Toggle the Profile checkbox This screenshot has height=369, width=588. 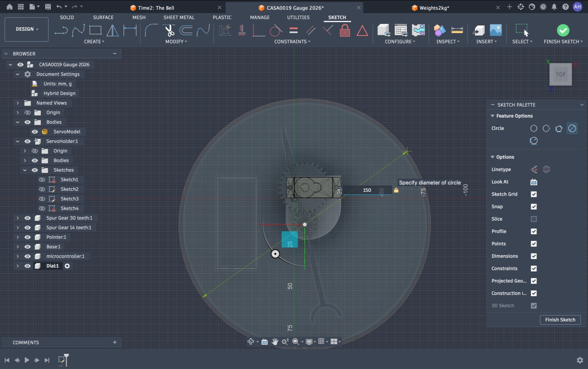534,232
